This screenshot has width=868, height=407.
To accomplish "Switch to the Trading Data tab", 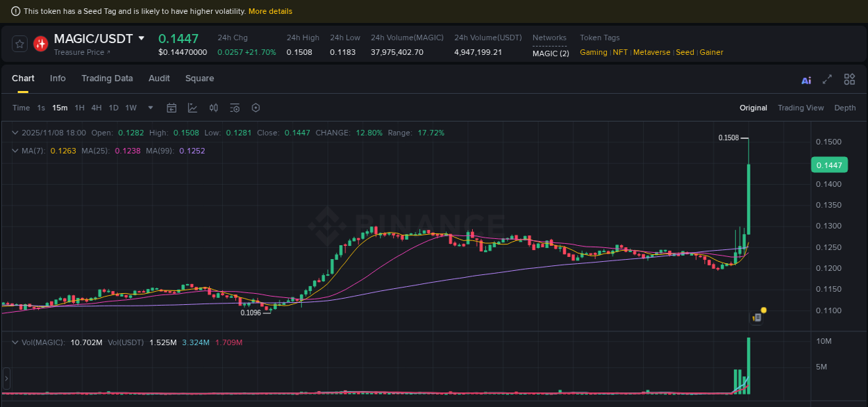I will coord(107,78).
